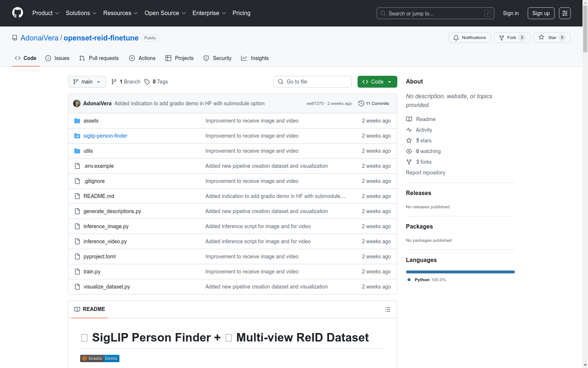The width and height of the screenshot is (588, 368).
Task: Open the Releases section heading link
Action: click(419, 193)
